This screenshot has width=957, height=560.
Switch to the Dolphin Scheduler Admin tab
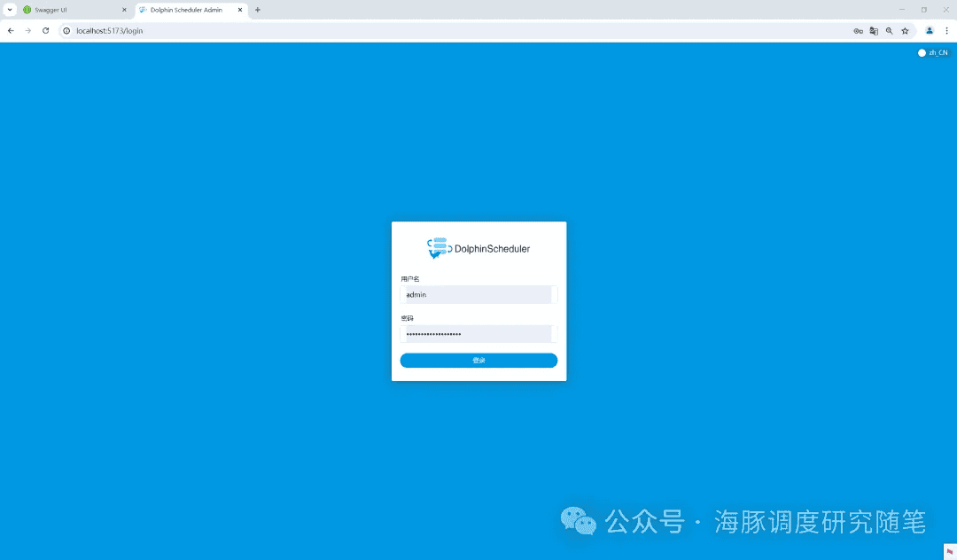186,11
